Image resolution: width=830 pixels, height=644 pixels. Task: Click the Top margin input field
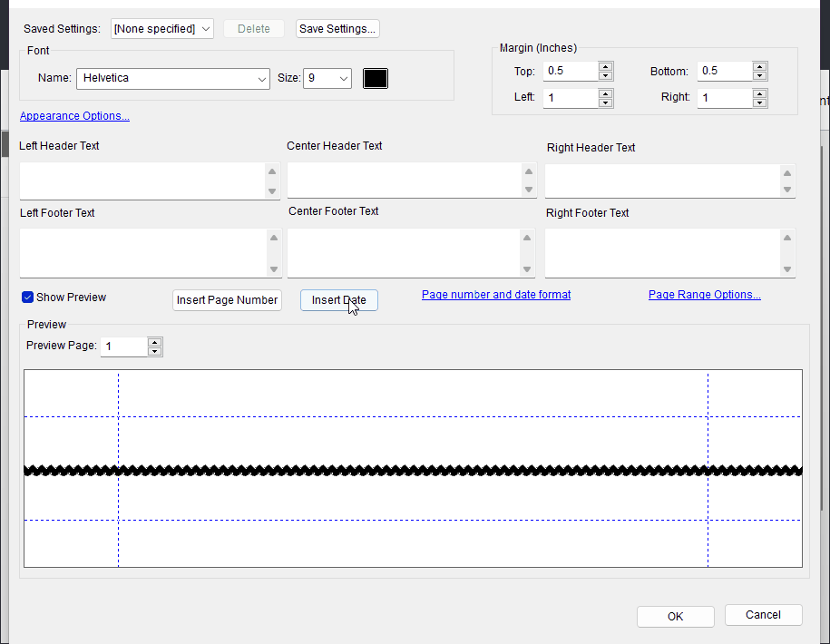571,72
